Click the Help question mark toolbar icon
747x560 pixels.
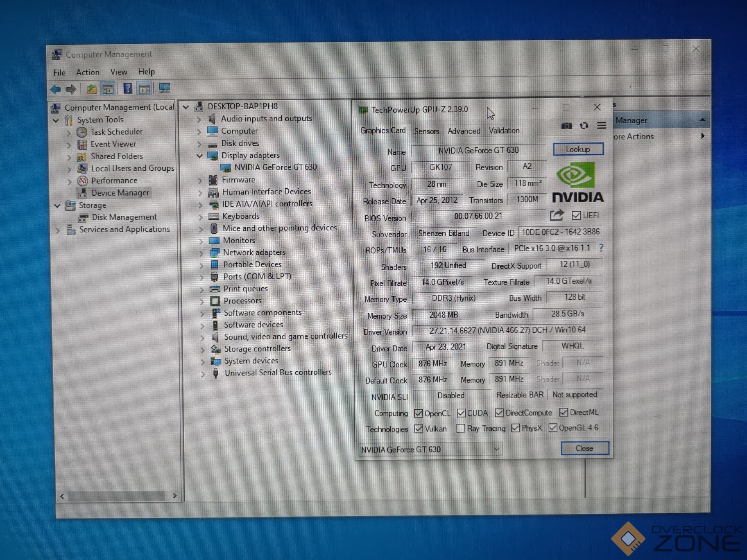[x=128, y=88]
